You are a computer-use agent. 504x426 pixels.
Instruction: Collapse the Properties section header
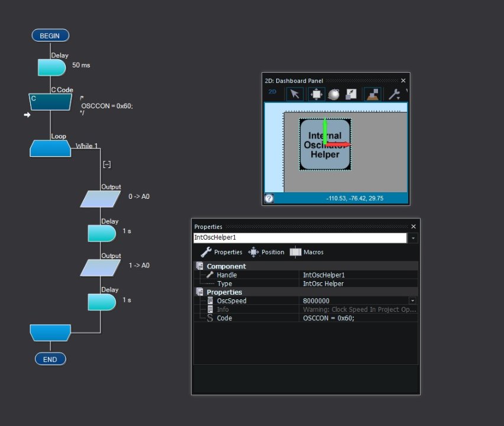199,292
